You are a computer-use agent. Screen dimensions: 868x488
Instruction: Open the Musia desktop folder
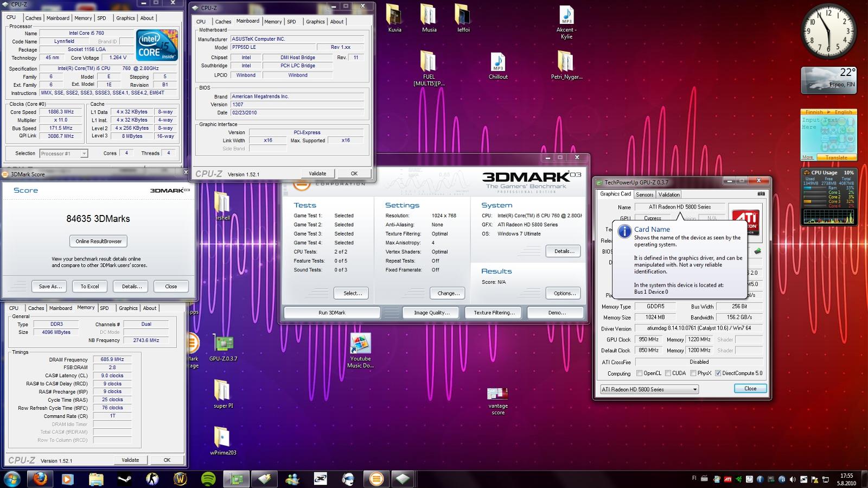coord(429,18)
